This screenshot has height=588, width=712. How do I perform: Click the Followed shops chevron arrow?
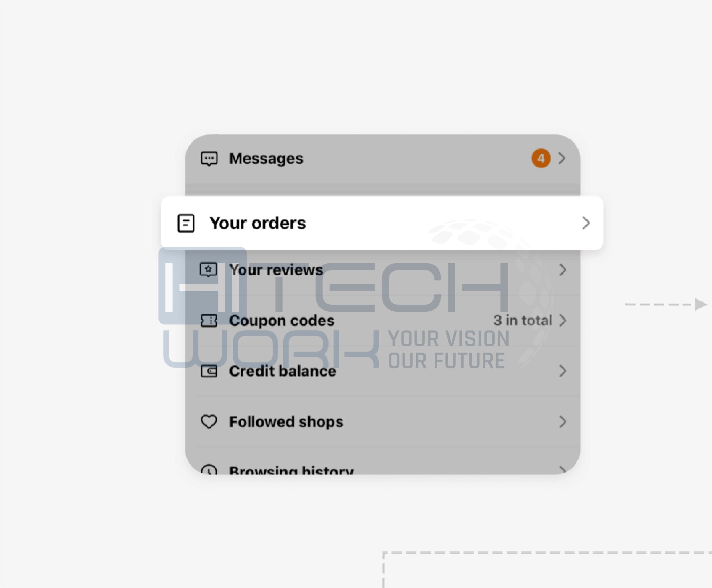point(563,422)
